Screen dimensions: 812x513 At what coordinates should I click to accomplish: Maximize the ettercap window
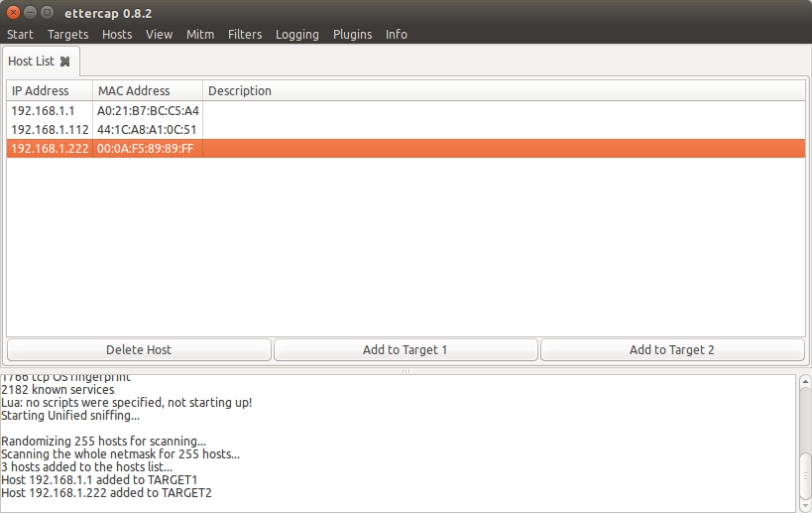(48, 13)
